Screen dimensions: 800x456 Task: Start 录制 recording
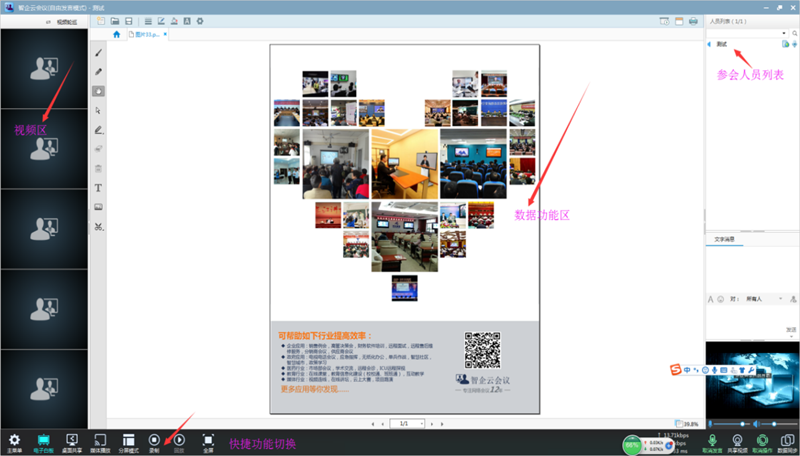coord(154,442)
